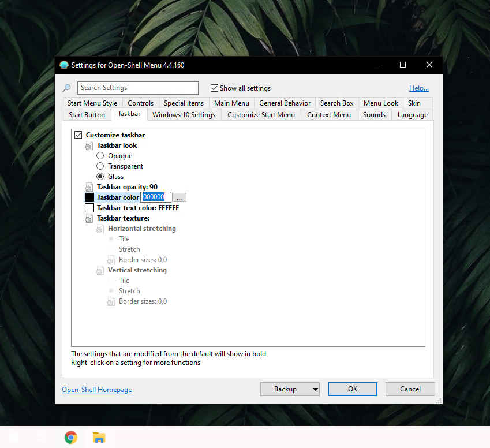
Task: Open the Start Button tab
Action: [87, 115]
